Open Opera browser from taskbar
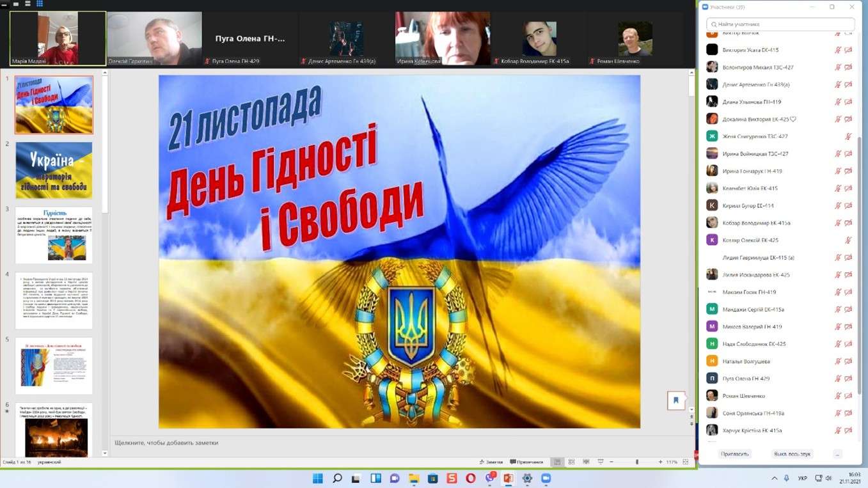The height and width of the screenshot is (488, 868). click(x=471, y=478)
